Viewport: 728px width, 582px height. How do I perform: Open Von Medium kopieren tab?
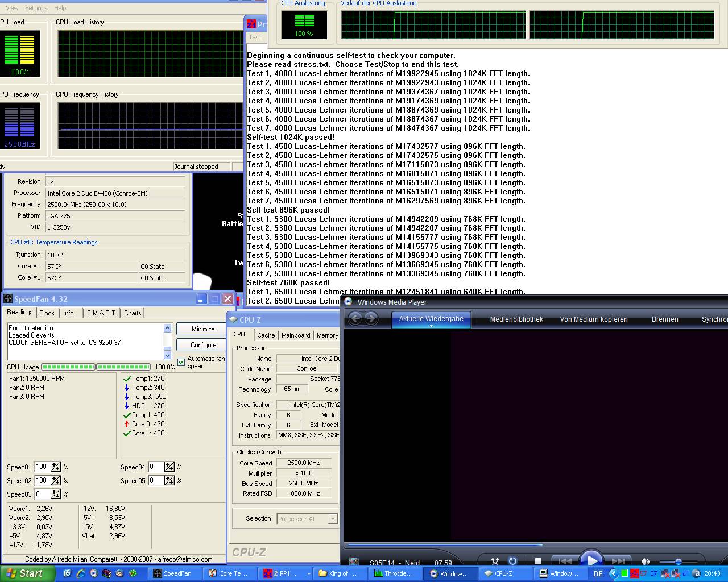[594, 319]
